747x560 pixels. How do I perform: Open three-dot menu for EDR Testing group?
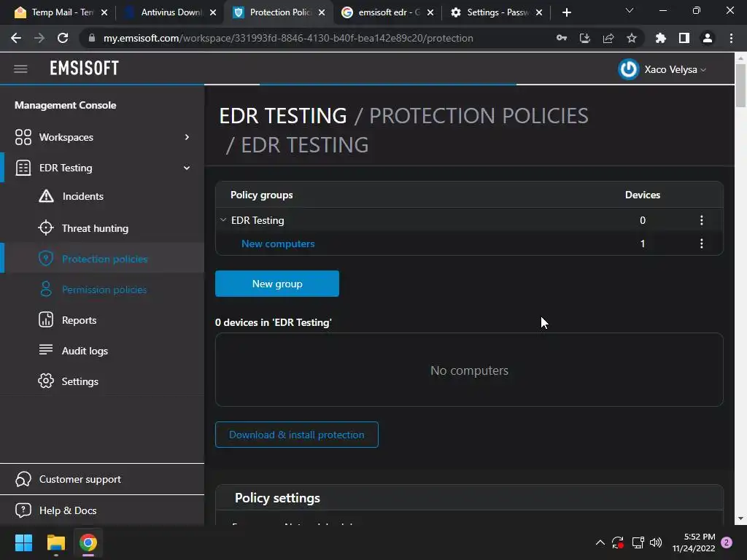click(701, 220)
